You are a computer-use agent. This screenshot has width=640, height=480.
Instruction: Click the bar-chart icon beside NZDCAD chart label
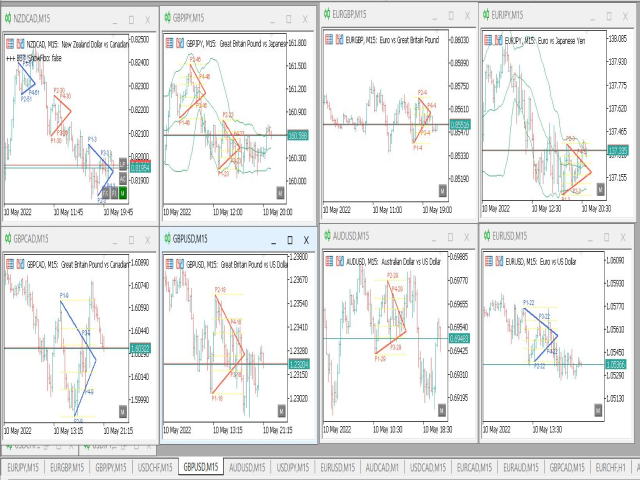[x=20, y=44]
